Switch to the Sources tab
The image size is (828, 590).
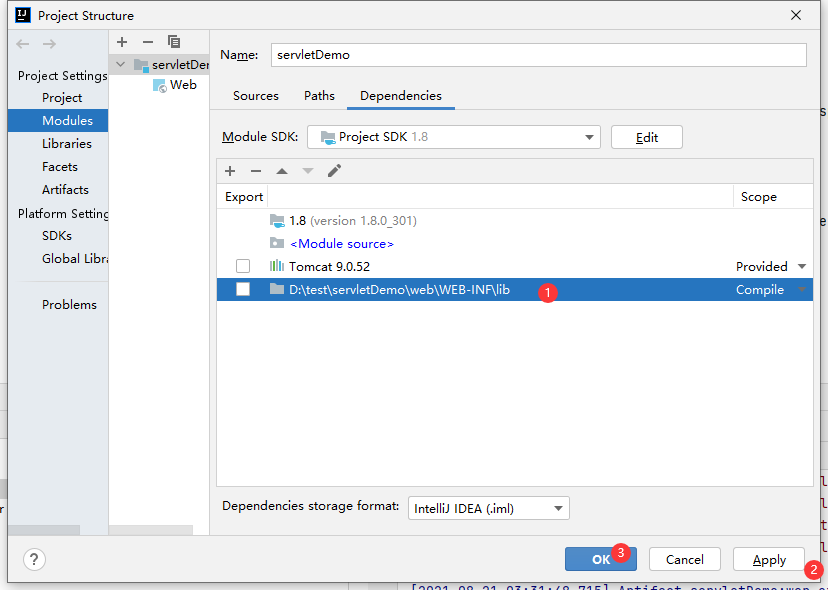256,96
